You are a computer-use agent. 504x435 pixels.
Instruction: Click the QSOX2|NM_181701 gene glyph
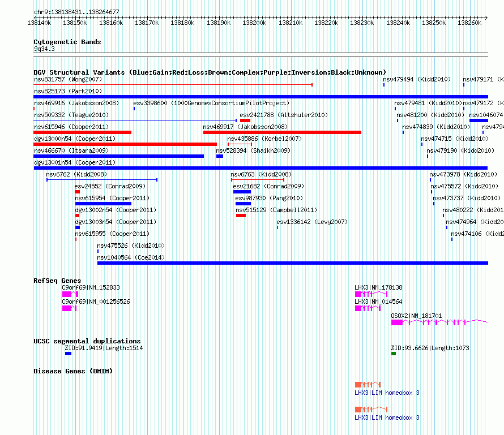[x=439, y=322]
